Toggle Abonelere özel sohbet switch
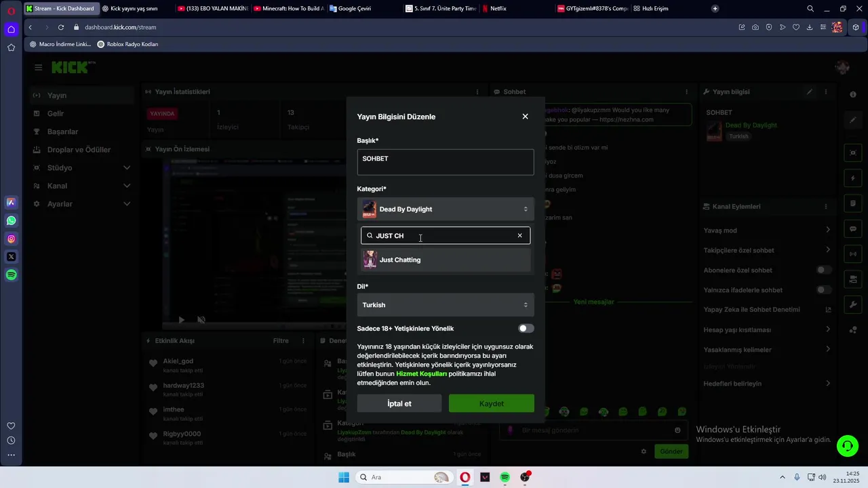 click(824, 270)
